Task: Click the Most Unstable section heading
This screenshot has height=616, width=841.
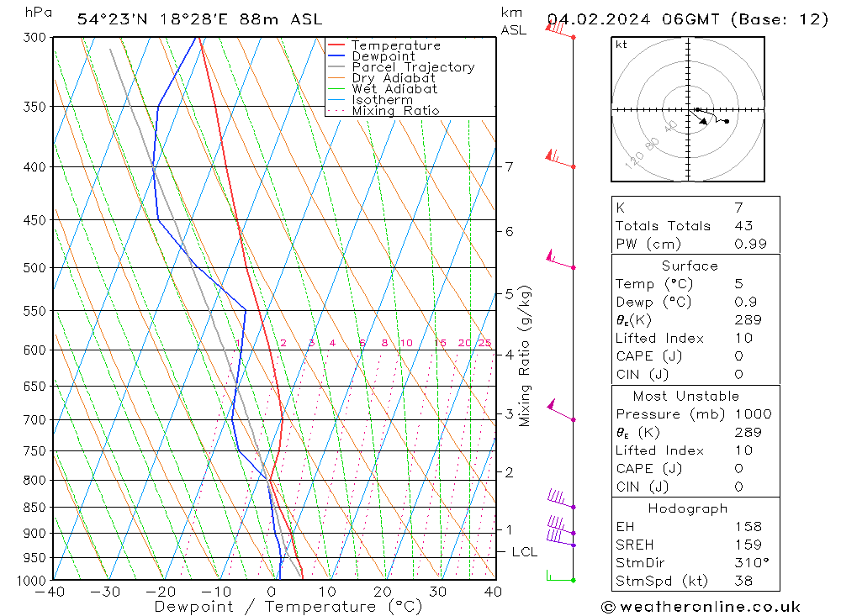Action: tap(686, 396)
